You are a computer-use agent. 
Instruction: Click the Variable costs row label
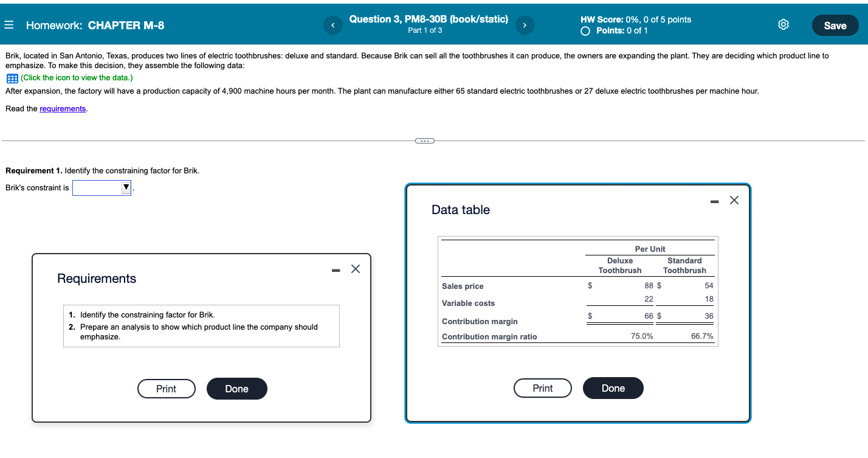pos(468,304)
